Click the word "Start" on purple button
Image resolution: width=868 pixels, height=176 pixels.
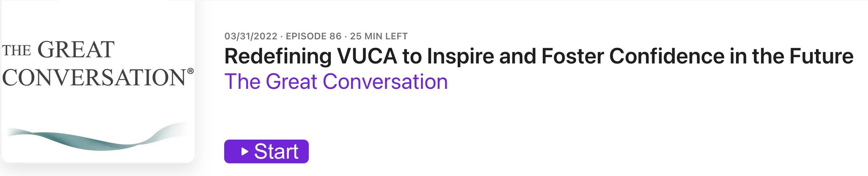(x=276, y=151)
